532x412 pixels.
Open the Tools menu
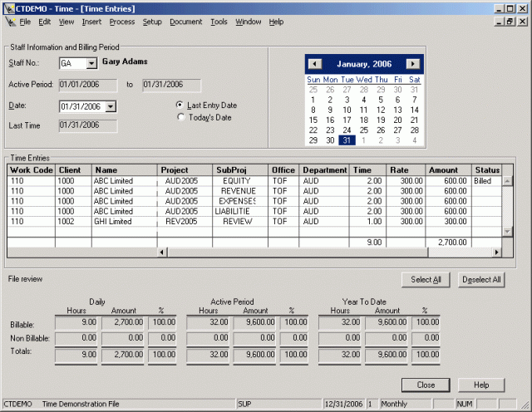coord(219,22)
